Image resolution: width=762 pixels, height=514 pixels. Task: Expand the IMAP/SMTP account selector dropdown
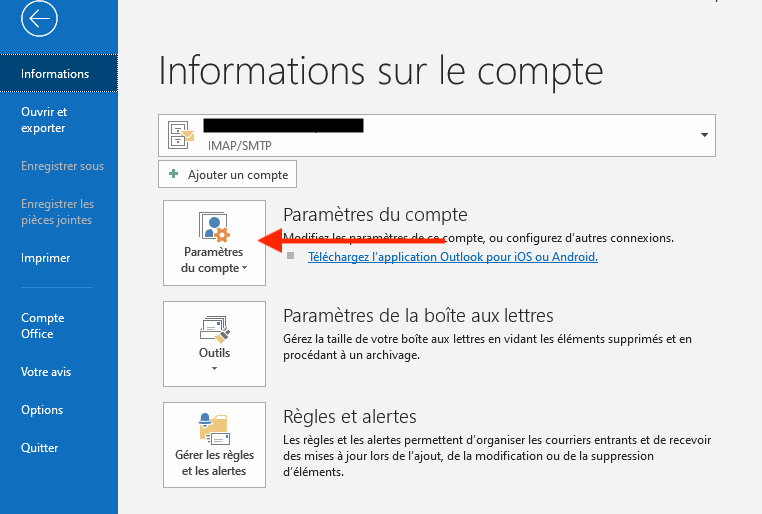pyautogui.click(x=704, y=135)
